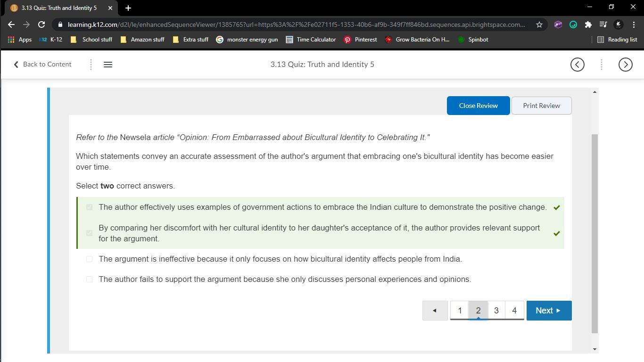Close the 3.13 Quiz browser tab
The width and height of the screenshot is (644, 362).
[110, 8]
